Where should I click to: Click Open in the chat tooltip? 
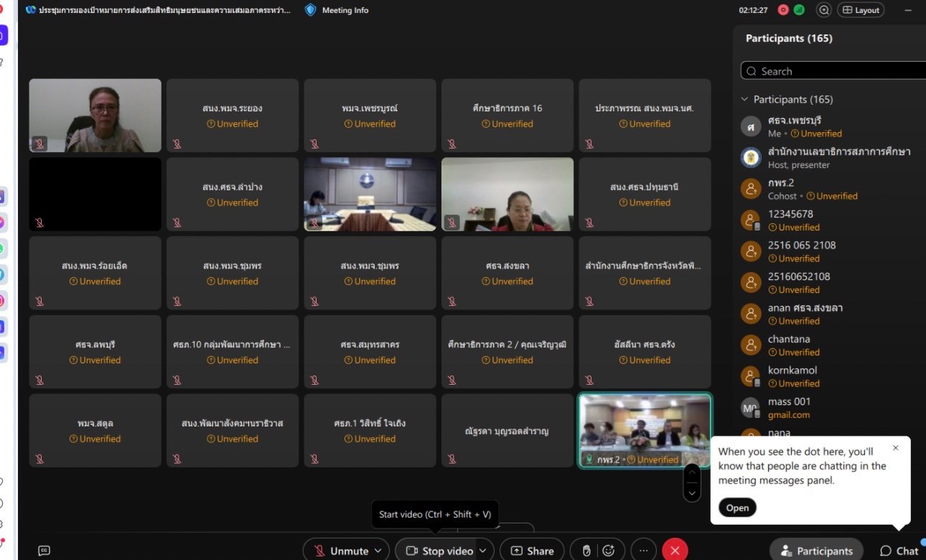(x=737, y=508)
